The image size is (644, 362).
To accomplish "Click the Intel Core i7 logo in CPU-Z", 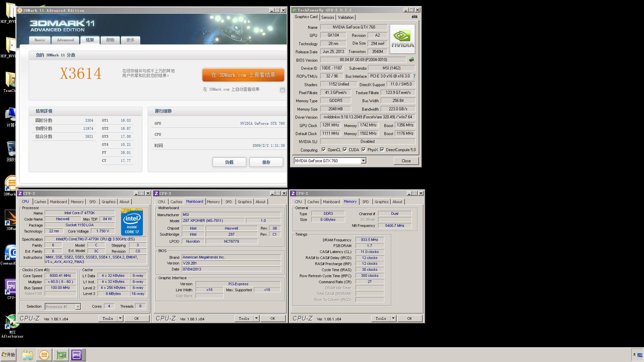I will click(x=132, y=222).
